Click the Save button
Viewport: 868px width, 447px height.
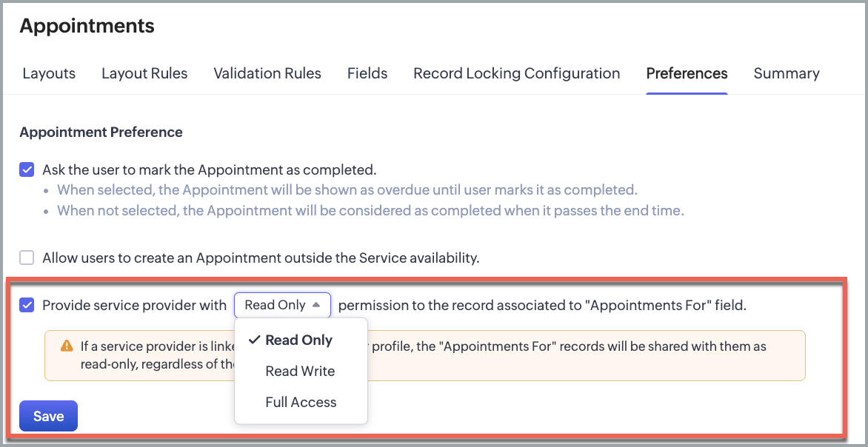pyautogui.click(x=49, y=416)
